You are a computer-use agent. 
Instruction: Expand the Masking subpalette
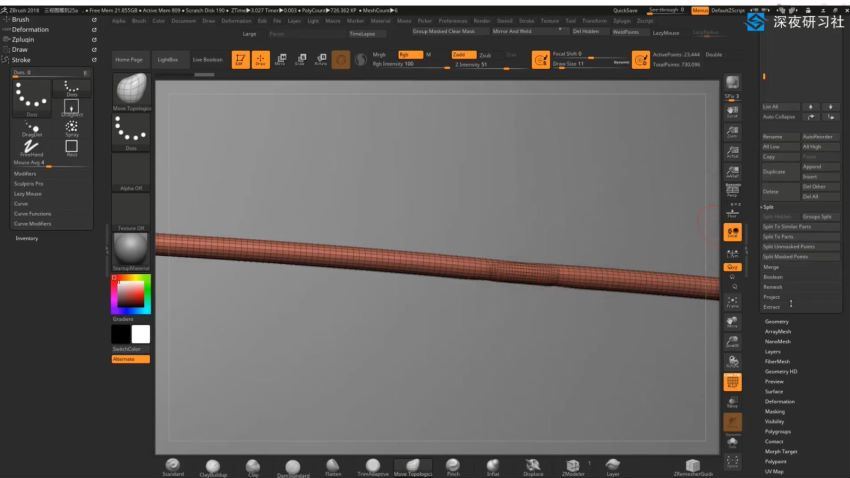[775, 411]
